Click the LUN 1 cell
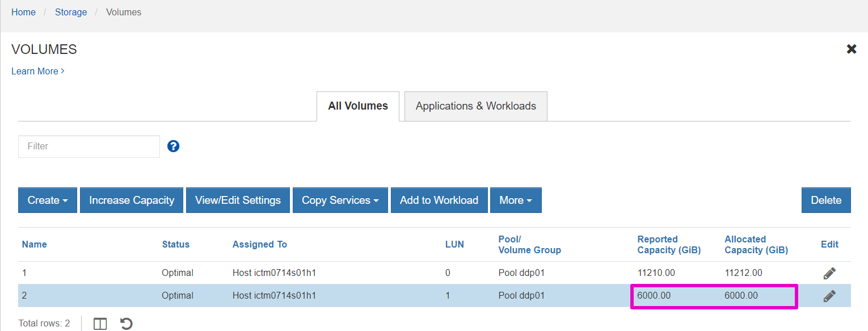 [x=448, y=296]
